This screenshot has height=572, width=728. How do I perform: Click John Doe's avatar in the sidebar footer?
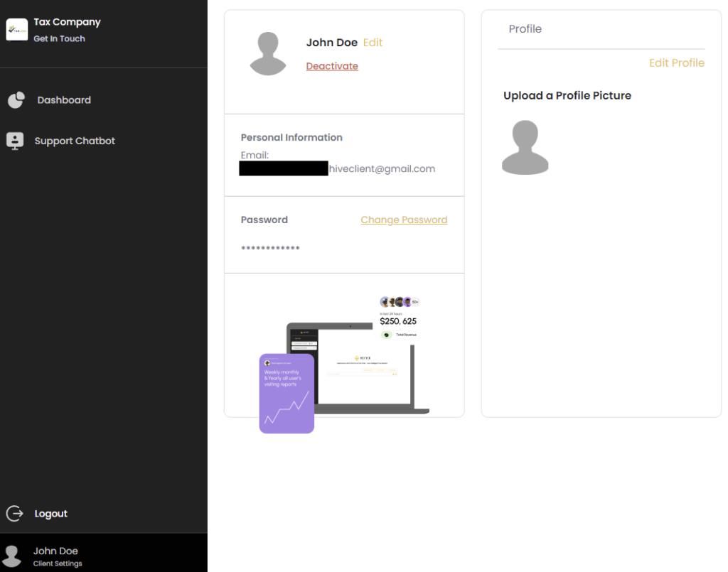coord(12,556)
